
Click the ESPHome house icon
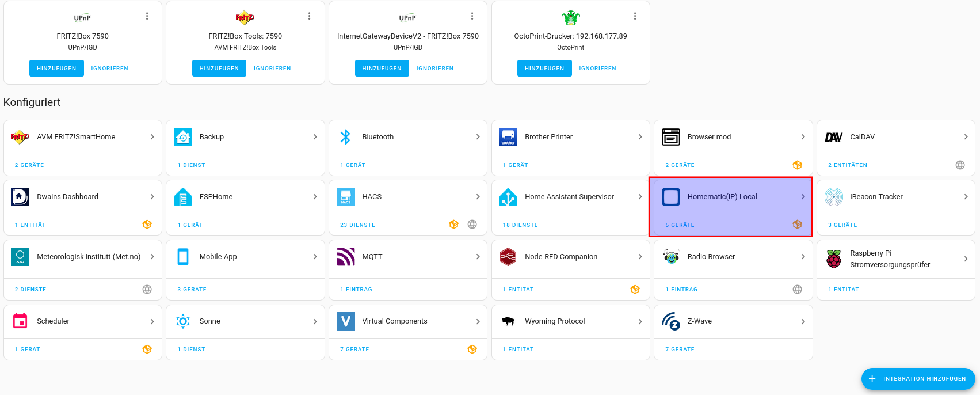pyautogui.click(x=183, y=197)
